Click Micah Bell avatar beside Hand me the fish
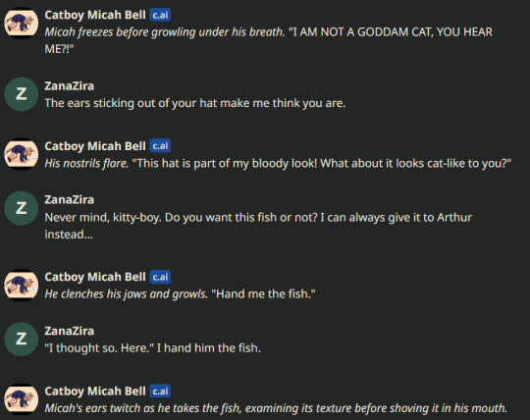 [x=21, y=285]
